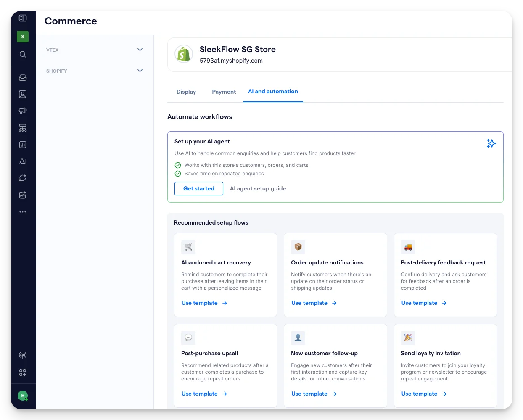Click the AI sparkle icon in agent card
The height and width of the screenshot is (420, 523).
pyautogui.click(x=491, y=143)
